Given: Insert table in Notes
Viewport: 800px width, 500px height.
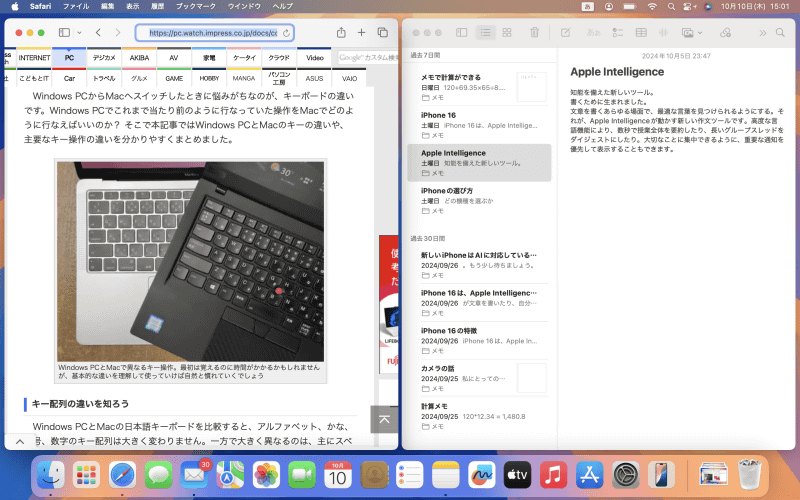Looking at the screenshot, I should point(641,33).
